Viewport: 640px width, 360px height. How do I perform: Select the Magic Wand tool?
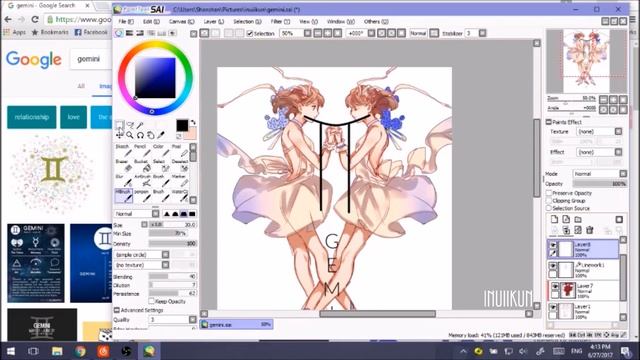[x=140, y=124]
